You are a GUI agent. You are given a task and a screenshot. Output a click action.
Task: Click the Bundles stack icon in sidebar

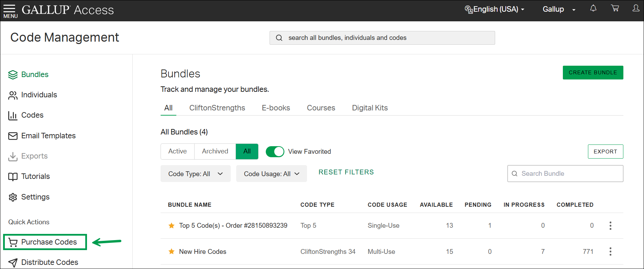[x=13, y=75]
